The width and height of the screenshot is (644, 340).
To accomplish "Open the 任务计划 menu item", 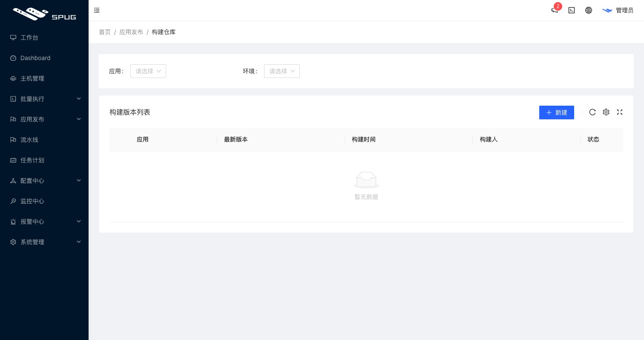I will pos(44,160).
